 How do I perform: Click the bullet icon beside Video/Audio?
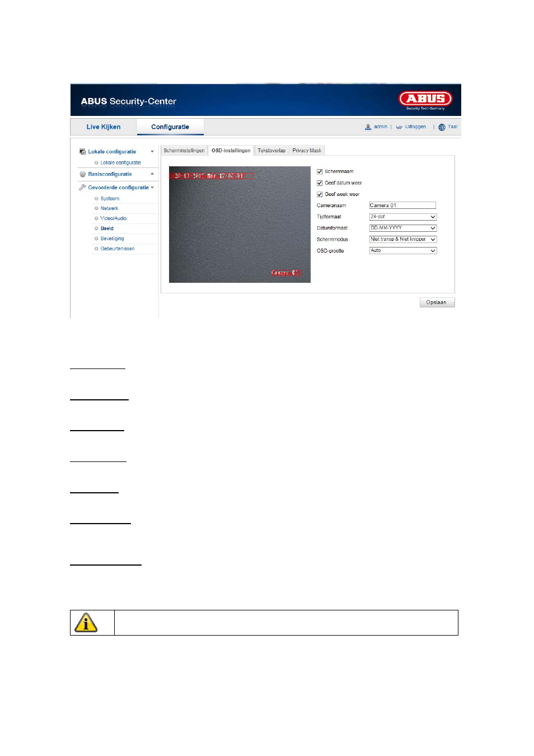[x=96, y=218]
